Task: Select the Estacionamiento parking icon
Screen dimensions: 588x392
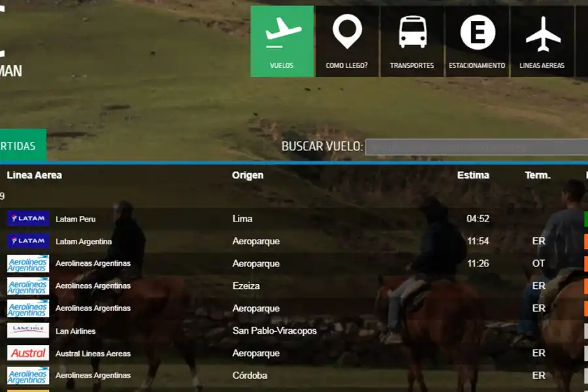Action: 477,33
